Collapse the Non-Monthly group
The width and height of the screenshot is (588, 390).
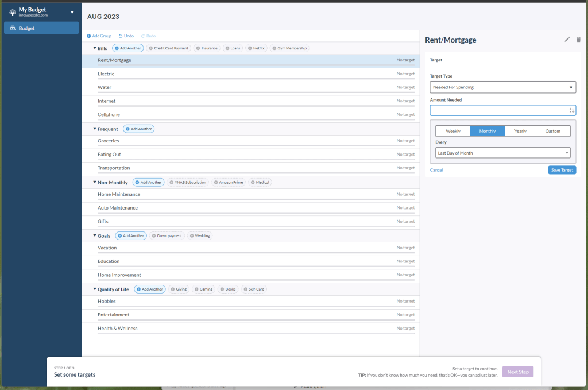(95, 182)
